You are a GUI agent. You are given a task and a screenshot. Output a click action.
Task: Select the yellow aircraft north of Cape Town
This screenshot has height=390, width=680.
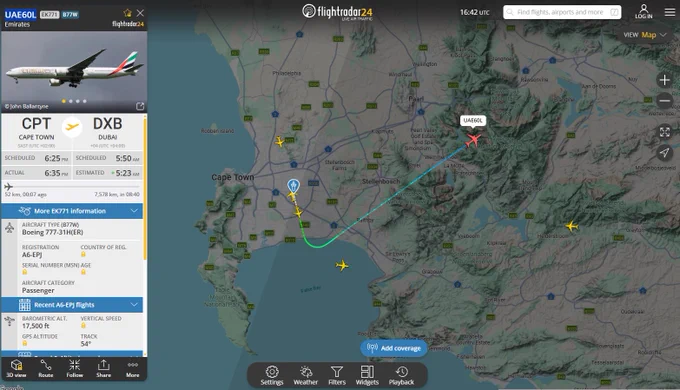pyautogui.click(x=280, y=141)
